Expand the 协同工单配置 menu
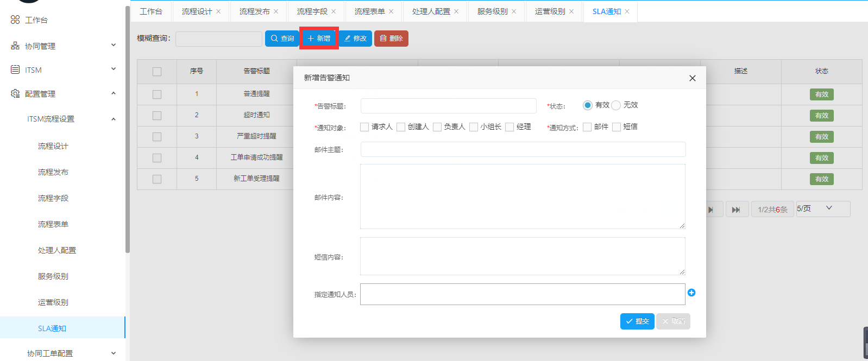868x361 pixels. (x=114, y=353)
